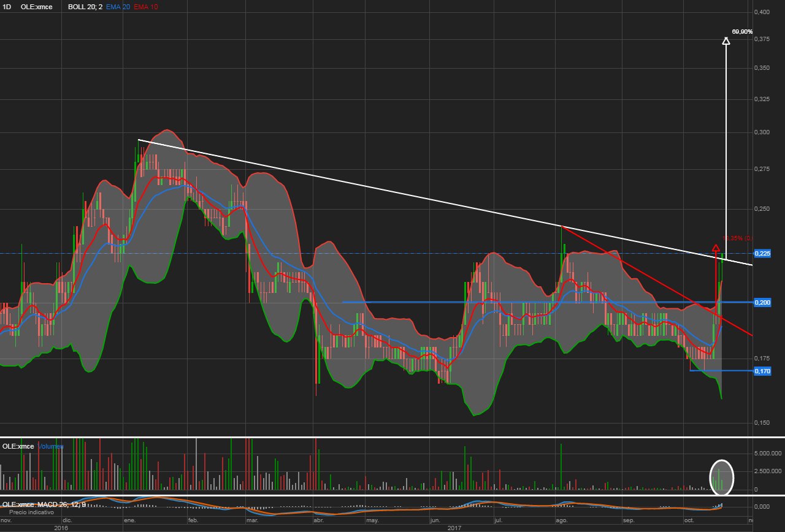Click the ene. month on time axis
The width and height of the screenshot is (785, 532).
[x=129, y=520]
